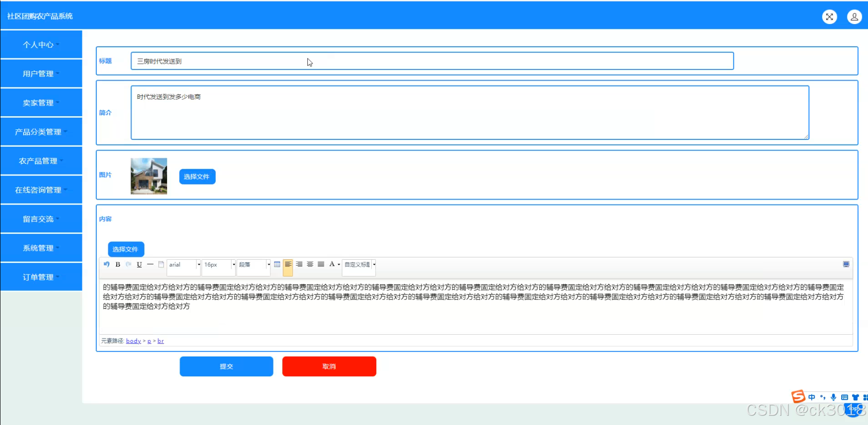The width and height of the screenshot is (868, 425).
Task: Toggle editor fullscreen icon at toolbar right
Action: click(846, 264)
